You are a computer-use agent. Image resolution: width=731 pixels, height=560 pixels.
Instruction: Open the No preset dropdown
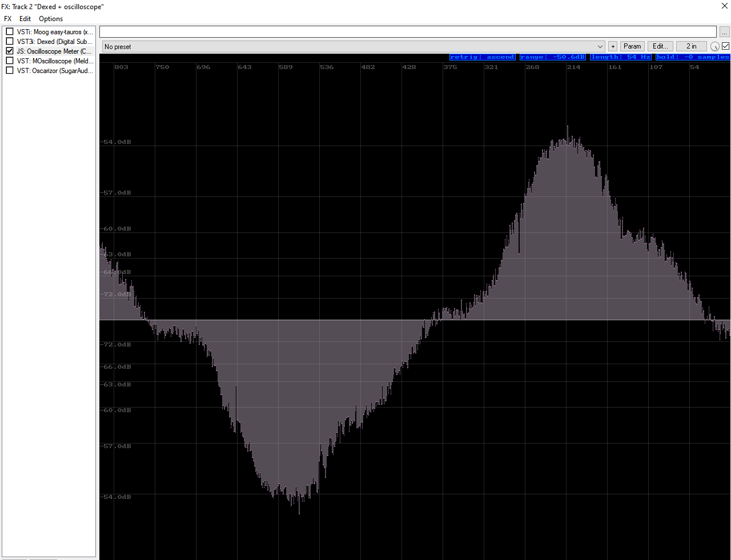[354, 47]
